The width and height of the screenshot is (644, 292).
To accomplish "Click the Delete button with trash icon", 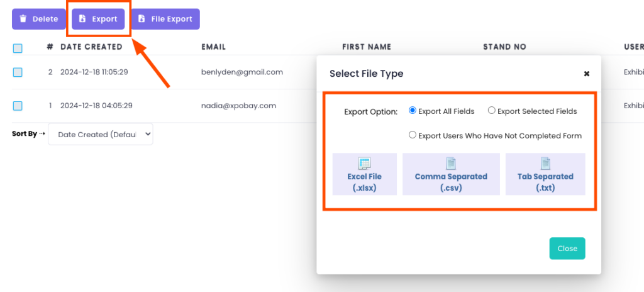I will pyautogui.click(x=38, y=19).
